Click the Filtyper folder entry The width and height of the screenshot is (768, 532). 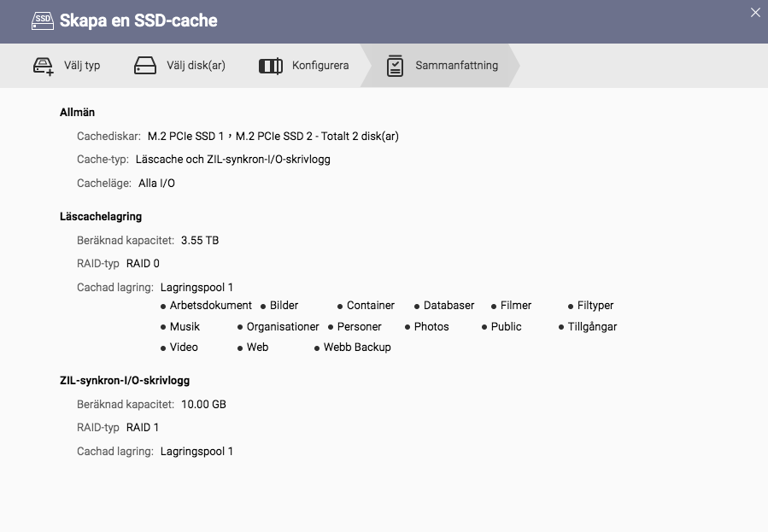tap(595, 305)
